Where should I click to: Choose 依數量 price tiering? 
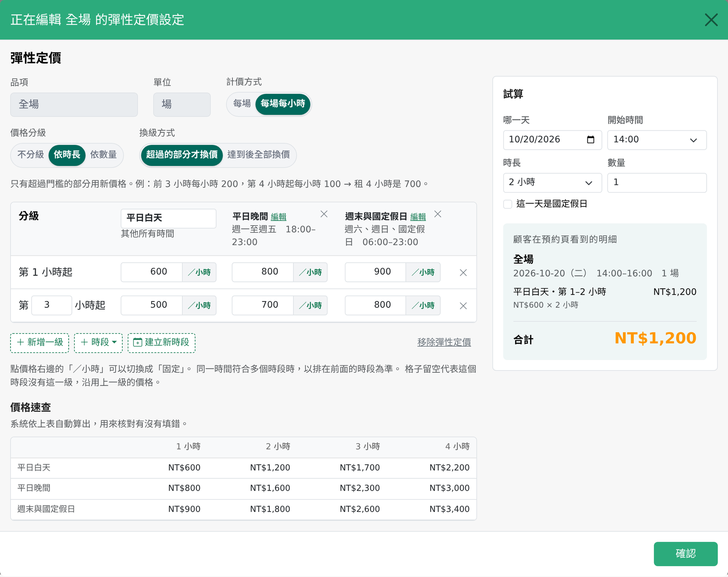tap(103, 155)
